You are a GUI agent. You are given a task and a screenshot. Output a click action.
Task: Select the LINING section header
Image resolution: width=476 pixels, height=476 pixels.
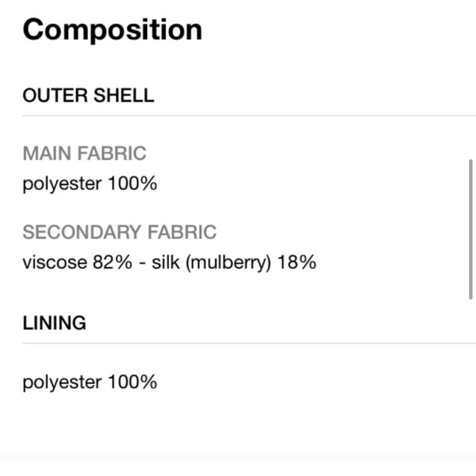(x=54, y=323)
